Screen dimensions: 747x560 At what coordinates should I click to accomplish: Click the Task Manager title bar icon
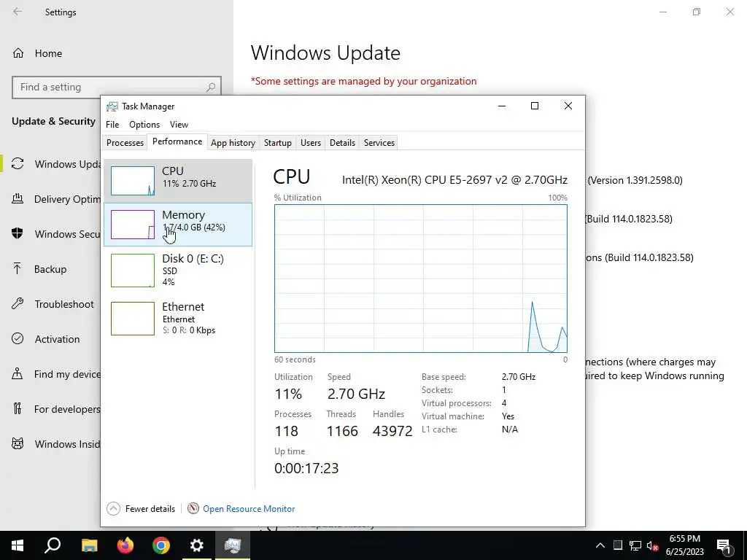click(112, 106)
